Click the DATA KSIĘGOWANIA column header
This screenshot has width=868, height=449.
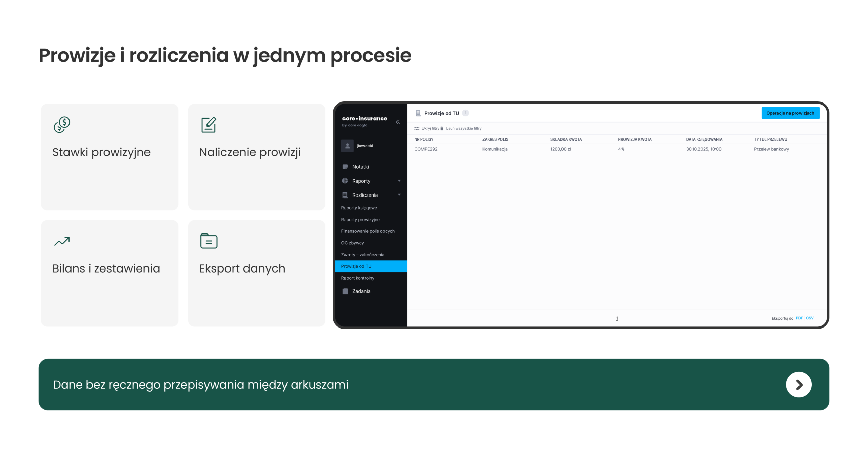coord(704,139)
